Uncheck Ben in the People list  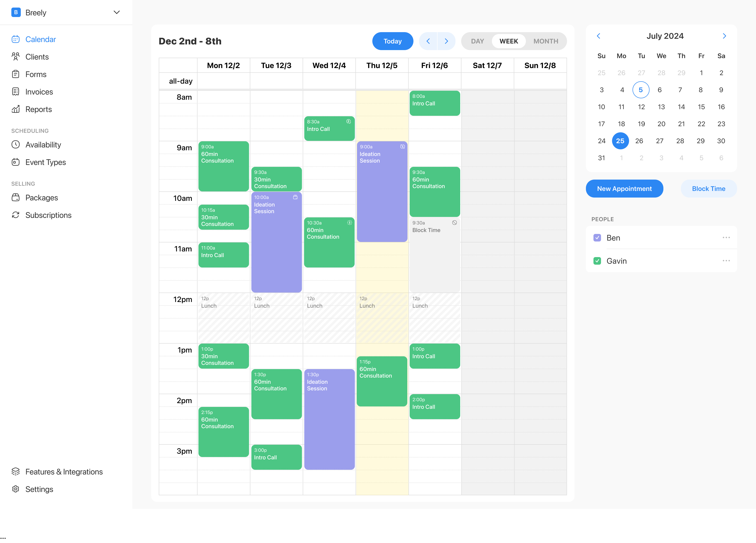click(x=597, y=238)
